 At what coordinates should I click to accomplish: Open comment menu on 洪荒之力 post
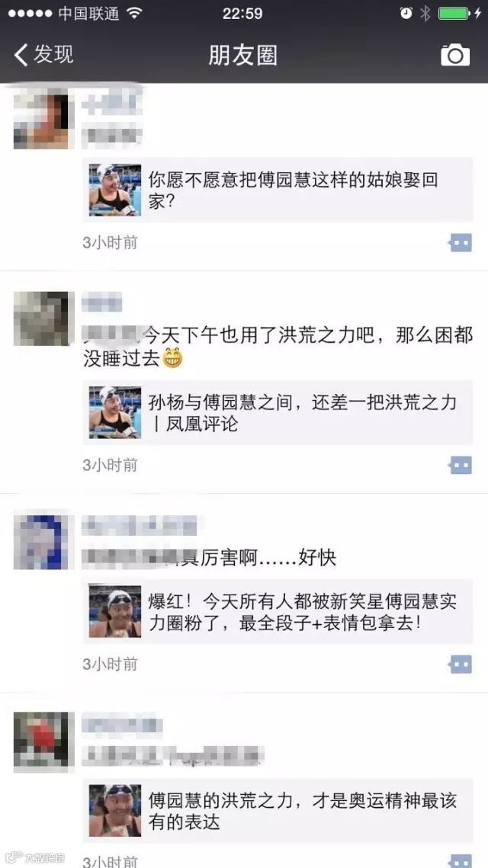click(461, 465)
